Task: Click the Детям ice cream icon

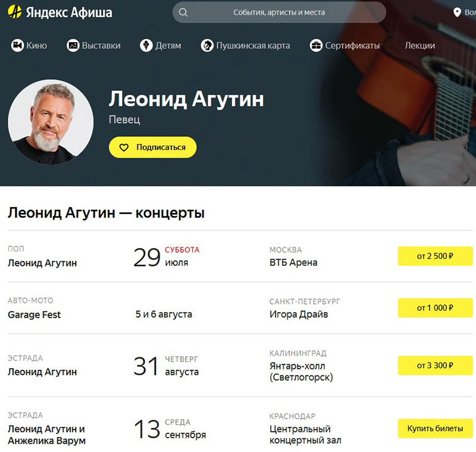Action: [146, 46]
